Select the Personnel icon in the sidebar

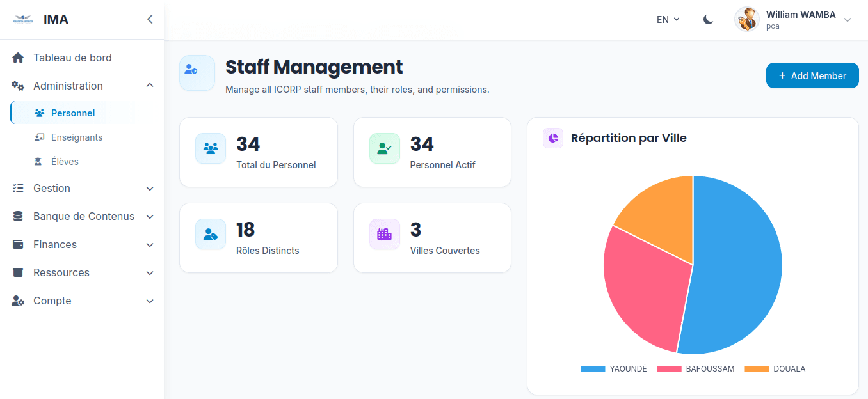[x=38, y=112]
